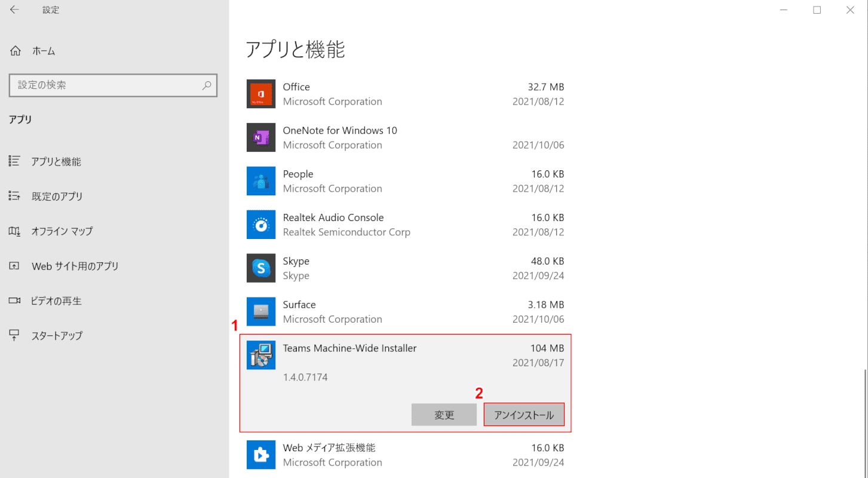Screen dimensions: 868x478
Task: Click the Office app icon
Action: pyautogui.click(x=261, y=94)
